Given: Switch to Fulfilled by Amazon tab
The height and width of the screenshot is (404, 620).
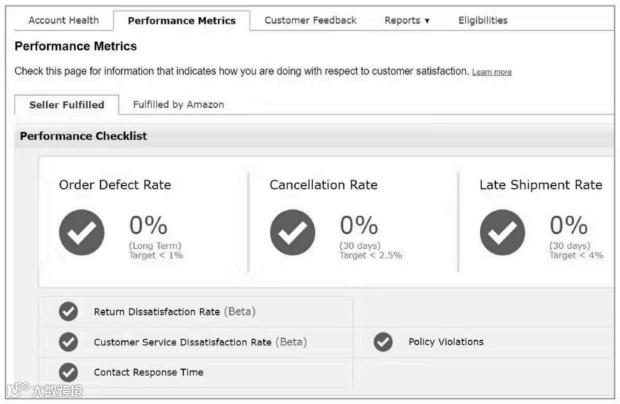Looking at the screenshot, I should click(178, 104).
